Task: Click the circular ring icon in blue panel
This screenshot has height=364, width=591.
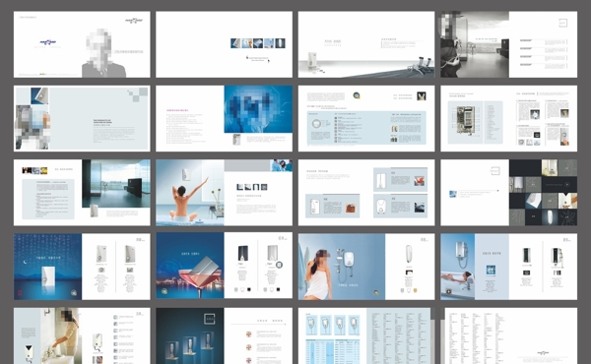Action: [x=316, y=124]
